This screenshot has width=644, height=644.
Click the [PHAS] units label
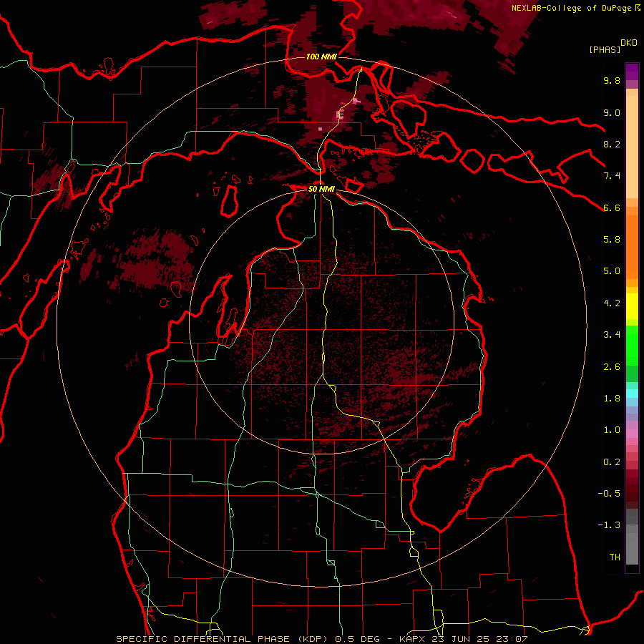pos(605,49)
